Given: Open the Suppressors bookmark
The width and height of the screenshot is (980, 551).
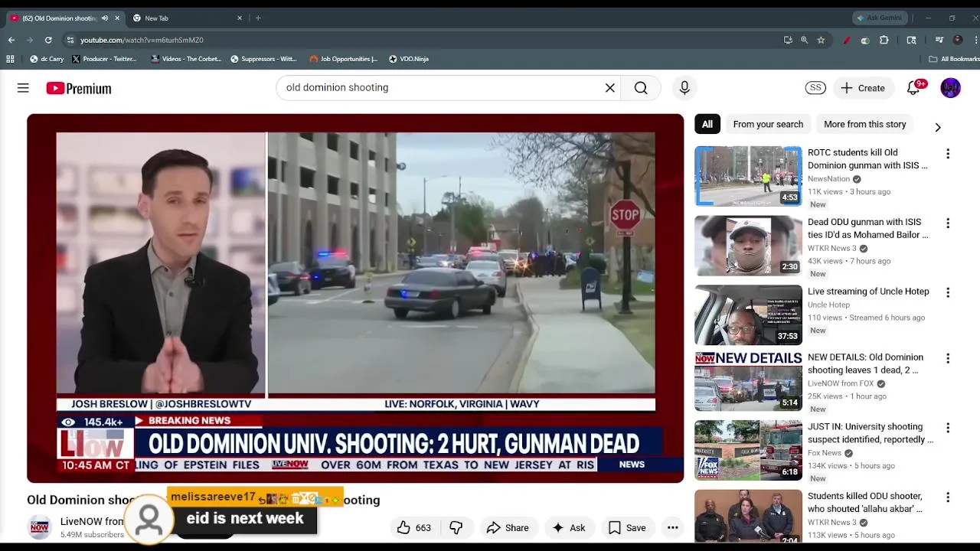Looking at the screenshot, I should 263,59.
